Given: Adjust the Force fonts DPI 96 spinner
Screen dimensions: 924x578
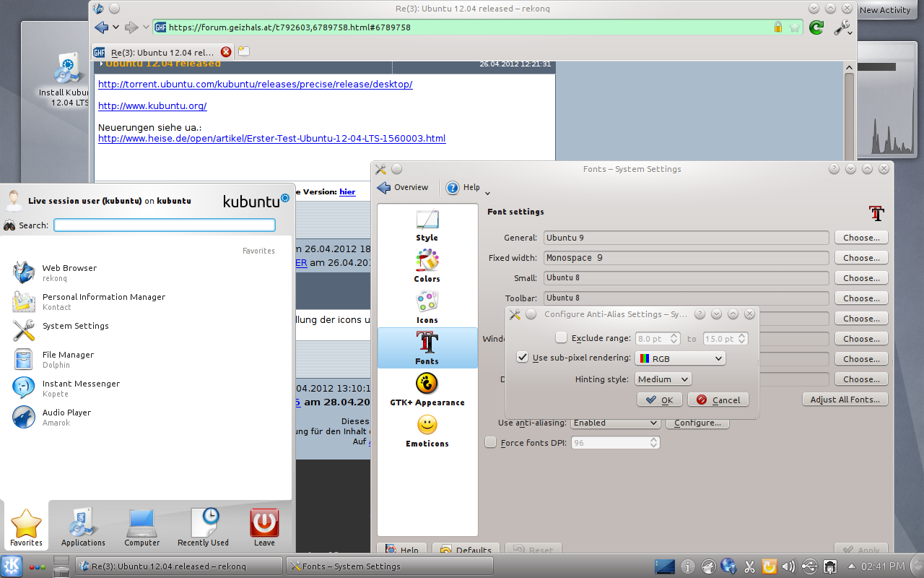Looking at the screenshot, I should click(x=616, y=443).
